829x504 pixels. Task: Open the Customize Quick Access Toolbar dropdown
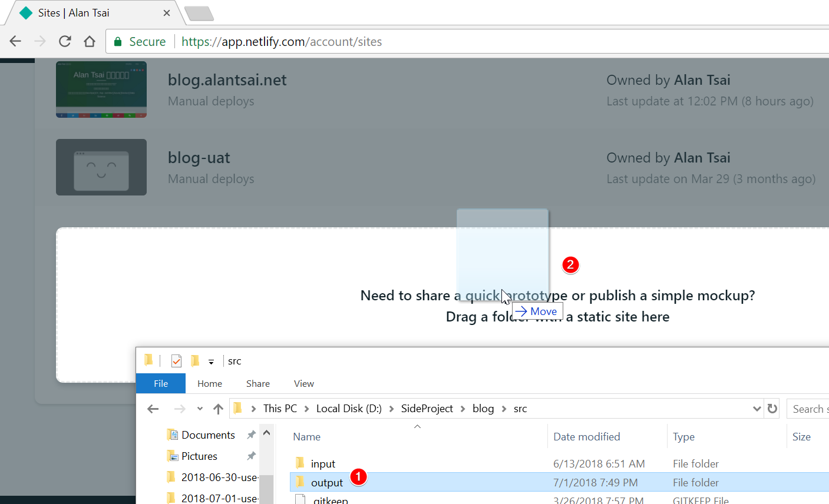point(211,362)
